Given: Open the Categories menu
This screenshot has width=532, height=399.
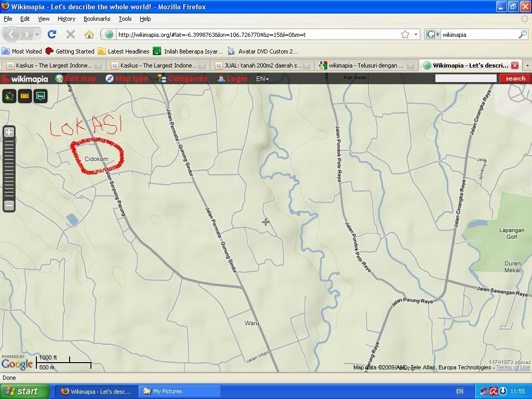Looking at the screenshot, I should click(x=182, y=79).
